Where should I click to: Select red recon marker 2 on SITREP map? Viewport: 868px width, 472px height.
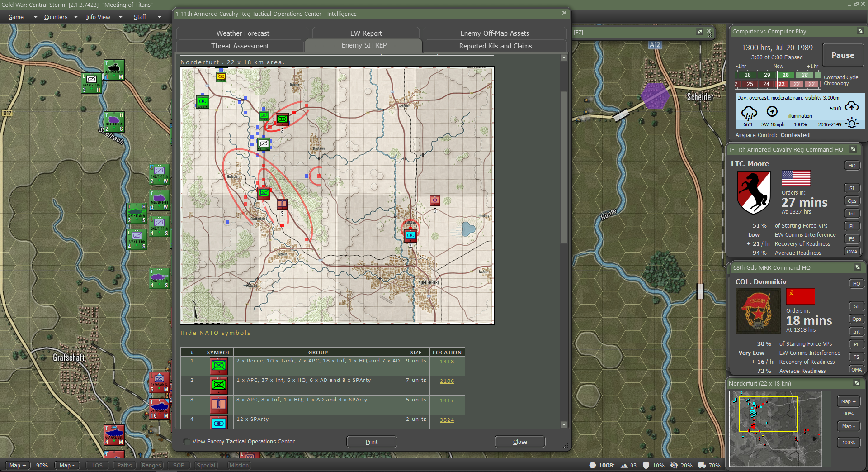282,119
